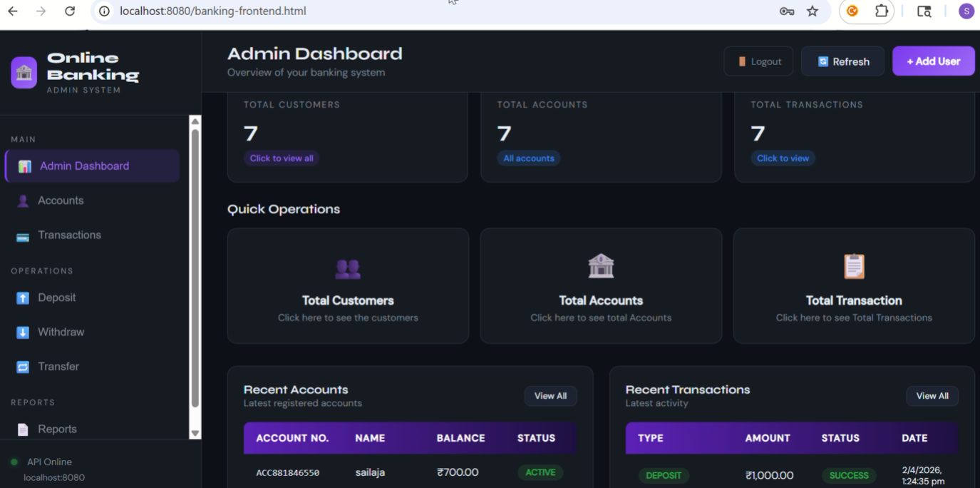This screenshot has height=488, width=980.
Task: Open Transactions page in sidebar
Action: (92, 235)
